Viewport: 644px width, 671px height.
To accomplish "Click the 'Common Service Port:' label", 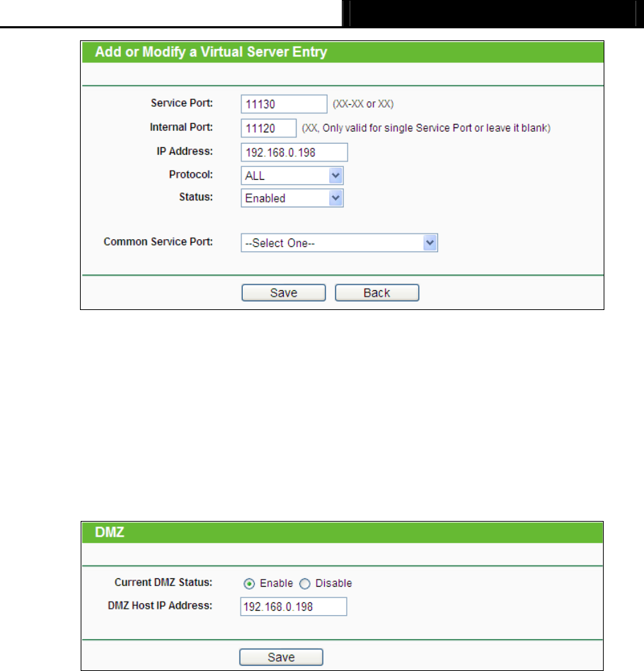I will [158, 242].
